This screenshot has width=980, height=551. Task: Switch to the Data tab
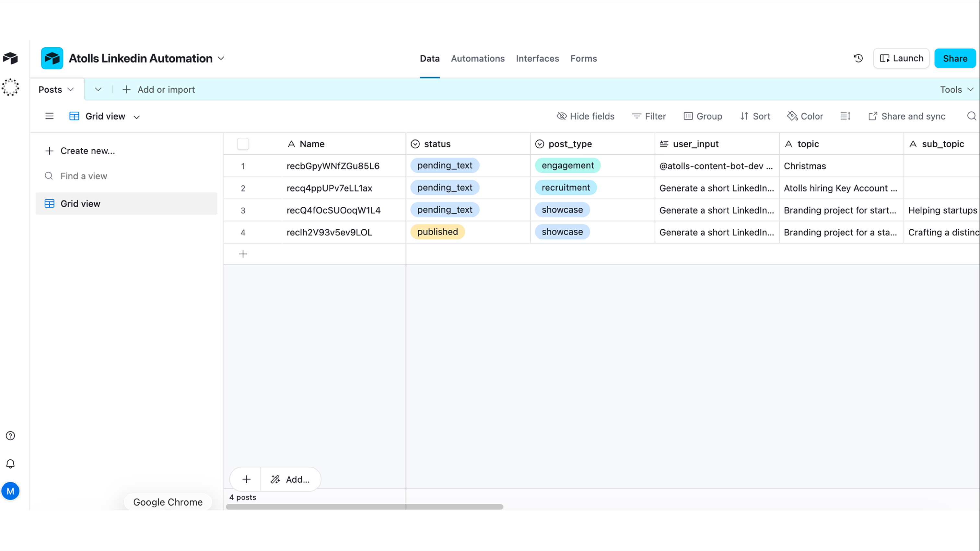click(x=429, y=59)
